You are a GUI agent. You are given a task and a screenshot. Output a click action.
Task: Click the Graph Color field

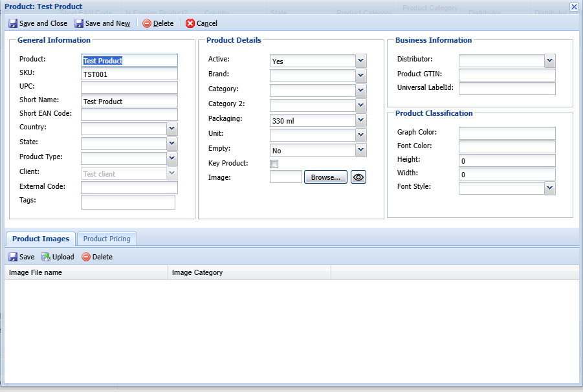(x=507, y=133)
